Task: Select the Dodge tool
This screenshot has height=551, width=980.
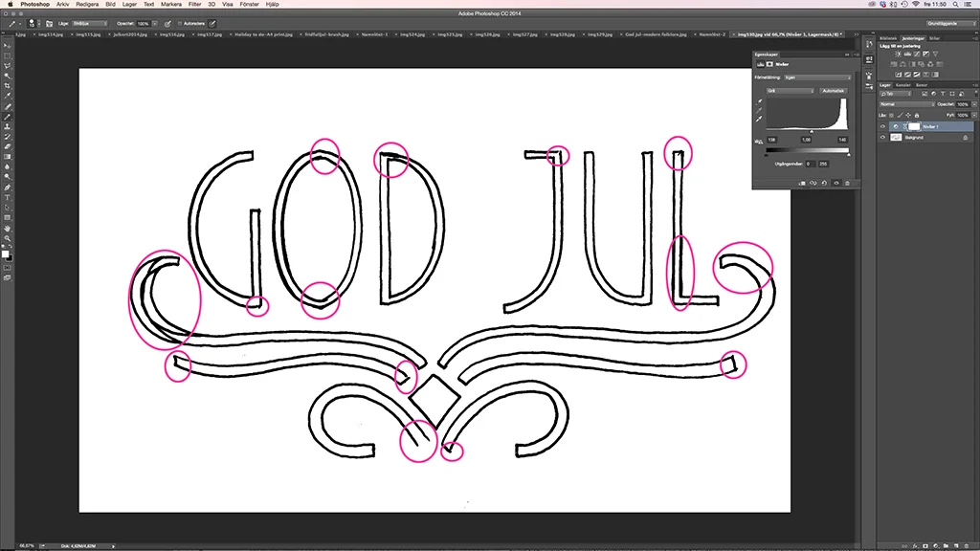Action: 8,177
